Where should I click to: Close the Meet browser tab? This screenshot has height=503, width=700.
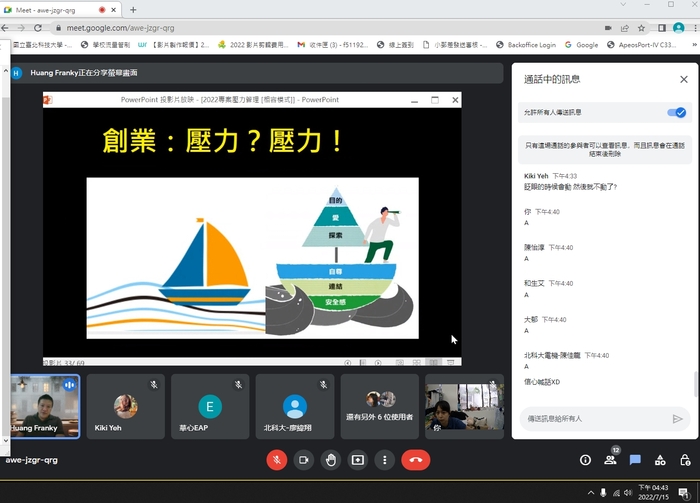(x=113, y=9)
